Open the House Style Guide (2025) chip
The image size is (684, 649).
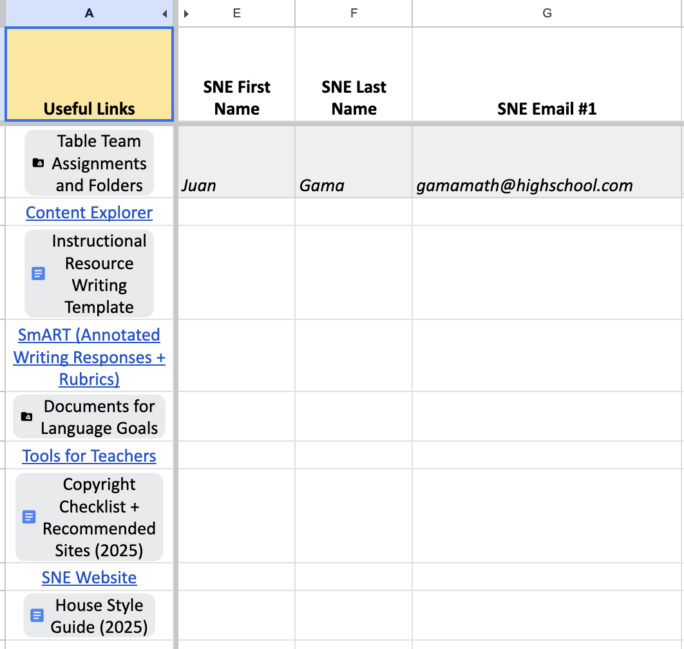[x=89, y=616]
